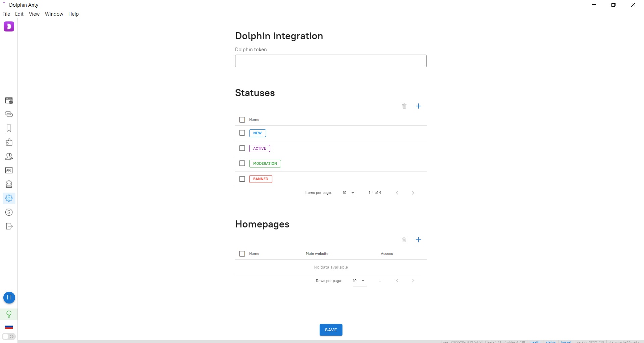Click the Dolphin Anty purple logo
644x343 pixels.
pyautogui.click(x=9, y=26)
